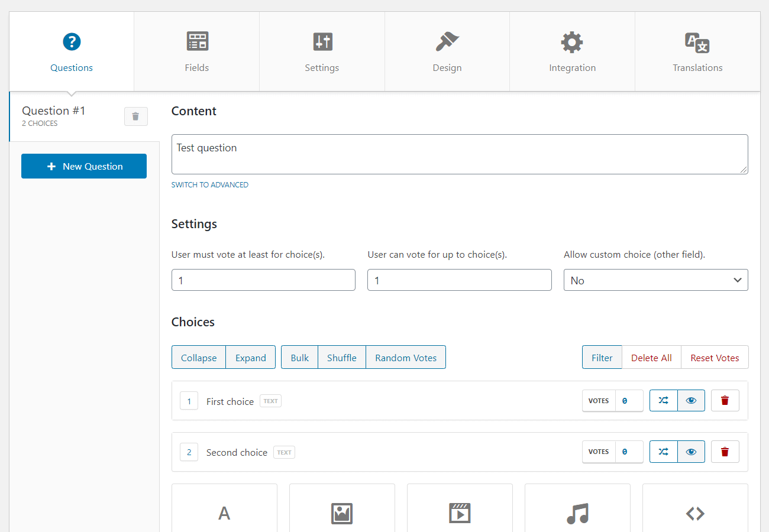Delete Question #1 using trash icon
Viewport: 769px width, 532px height.
pyautogui.click(x=135, y=116)
